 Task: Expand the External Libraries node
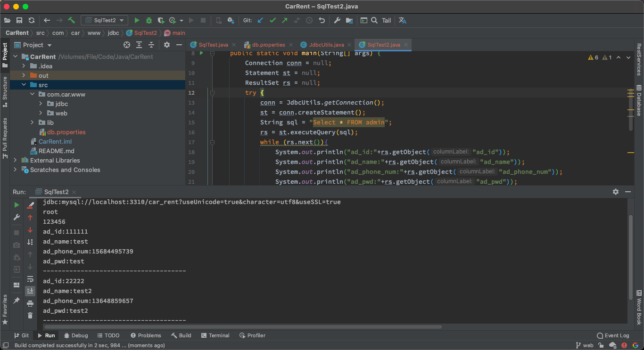16,160
